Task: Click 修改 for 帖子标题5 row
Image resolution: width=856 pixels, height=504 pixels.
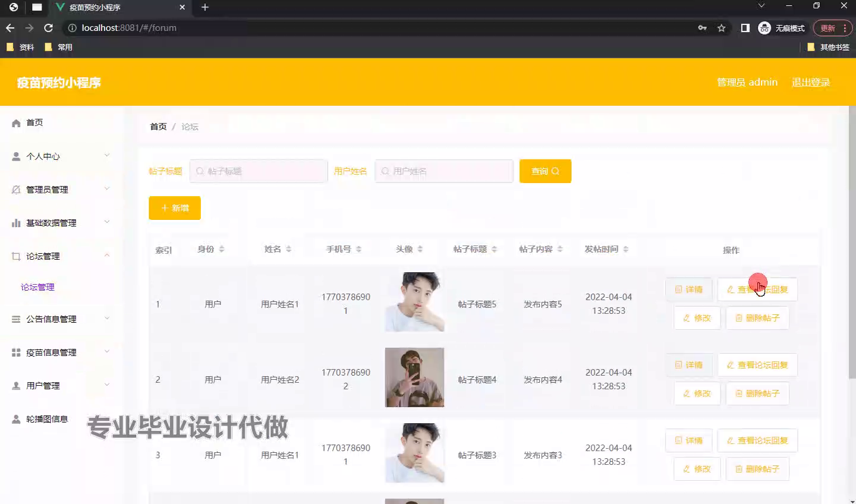Action: tap(697, 318)
